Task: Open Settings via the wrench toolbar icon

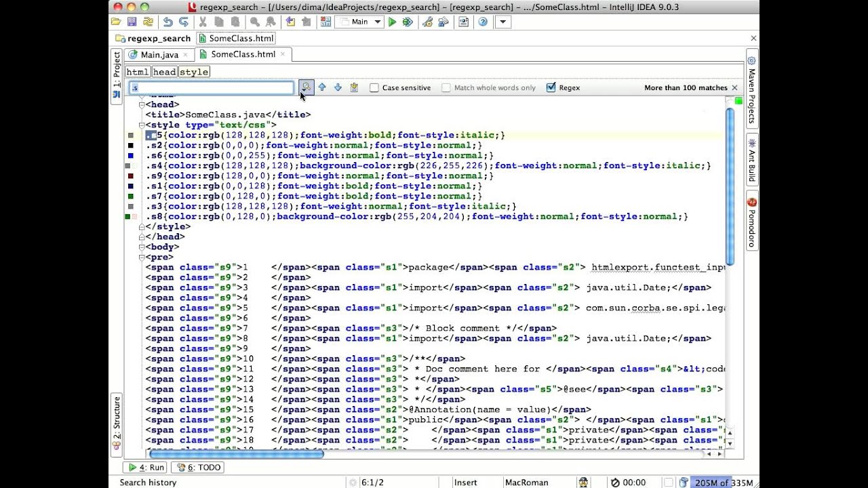Action: 428,22
